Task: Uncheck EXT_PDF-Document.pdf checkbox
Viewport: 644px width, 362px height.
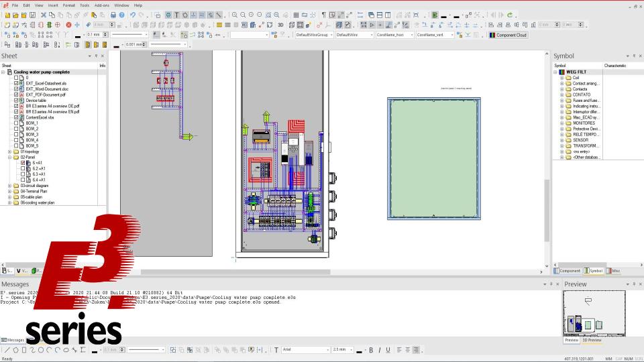Action: coord(16,95)
